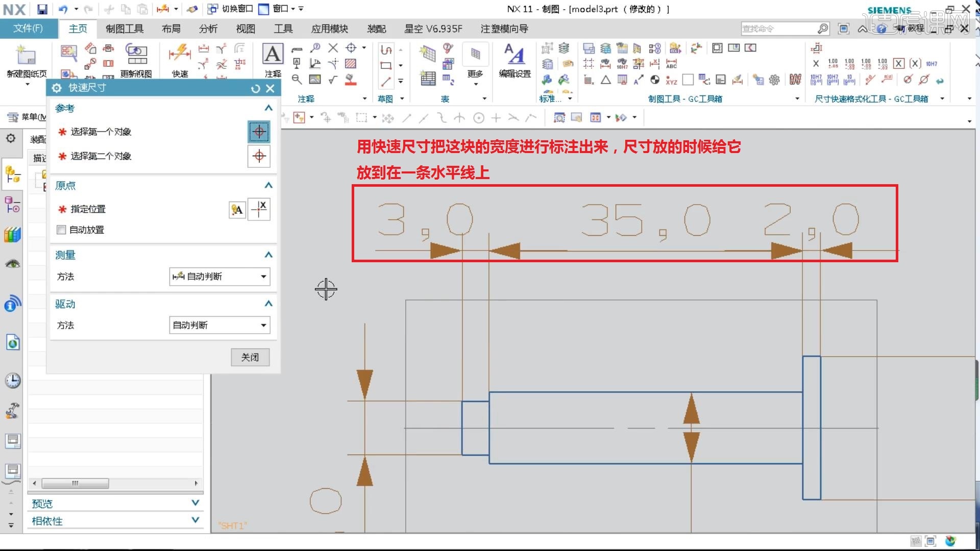
Task: Open the 文件(F) menu
Action: coord(28,29)
